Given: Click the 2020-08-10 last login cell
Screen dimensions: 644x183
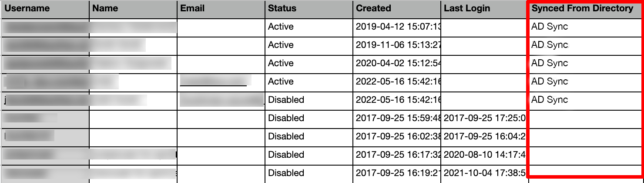Looking at the screenshot, I should click(x=485, y=155).
